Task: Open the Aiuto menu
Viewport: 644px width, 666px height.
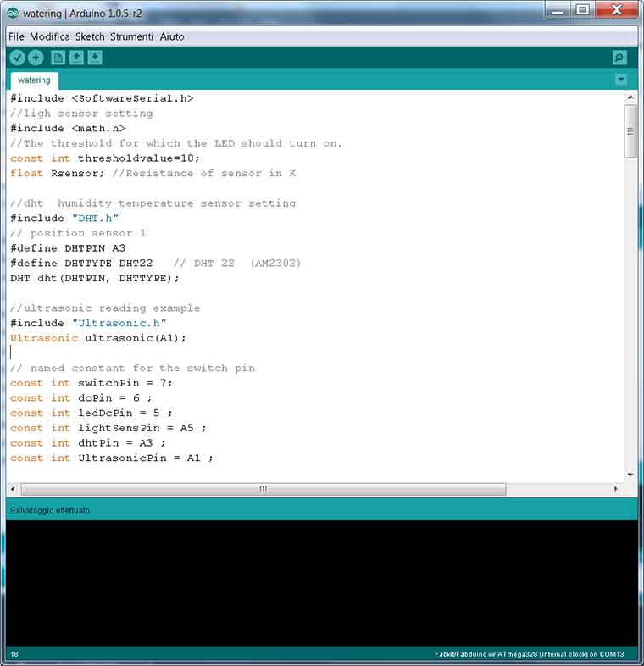Action: coord(172,36)
